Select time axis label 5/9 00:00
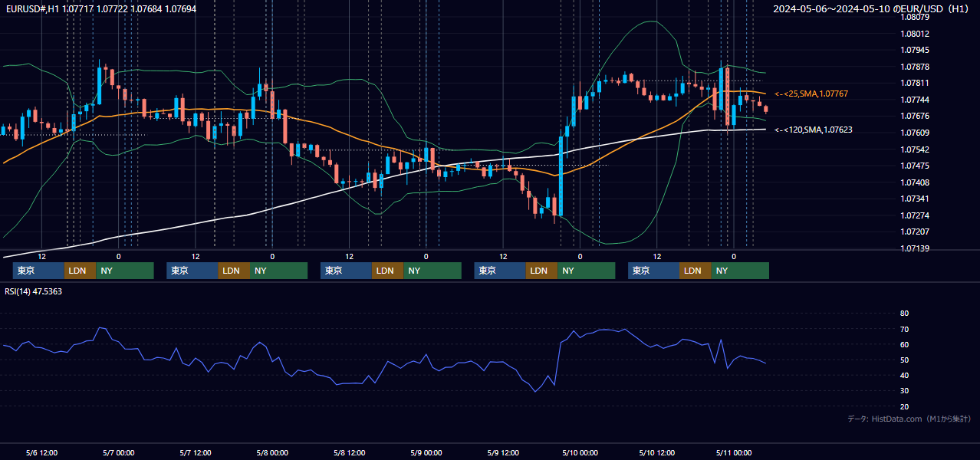980x460 pixels. coord(426,452)
